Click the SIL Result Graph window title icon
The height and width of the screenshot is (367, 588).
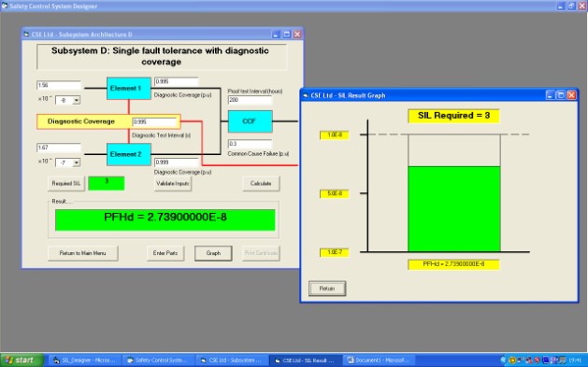pos(306,95)
